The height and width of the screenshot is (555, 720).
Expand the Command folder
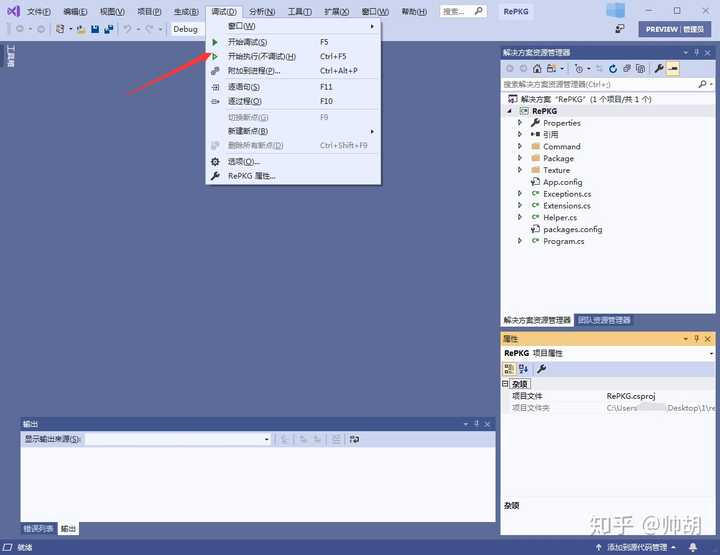tap(520, 146)
